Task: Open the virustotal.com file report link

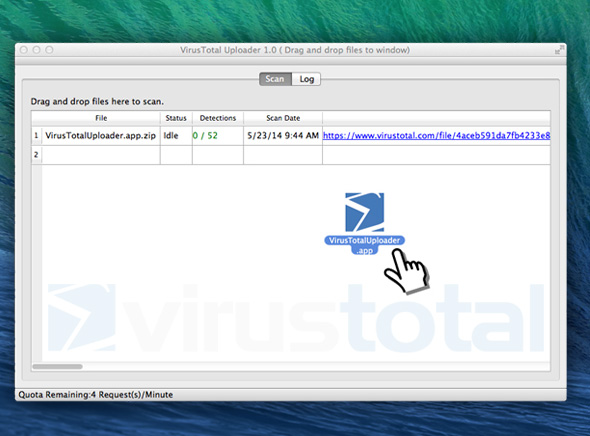Action: click(x=436, y=135)
